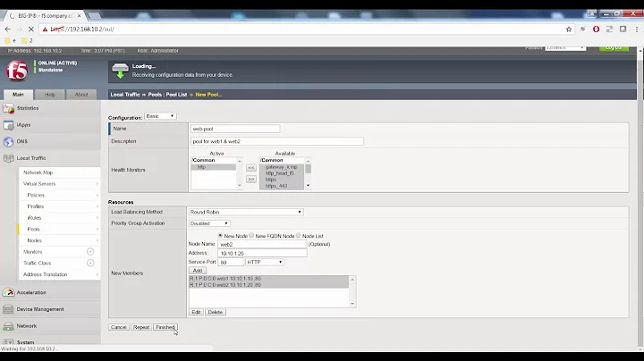This screenshot has width=644, height=361.
Task: Click the F5 logo
Action: pos(16,71)
